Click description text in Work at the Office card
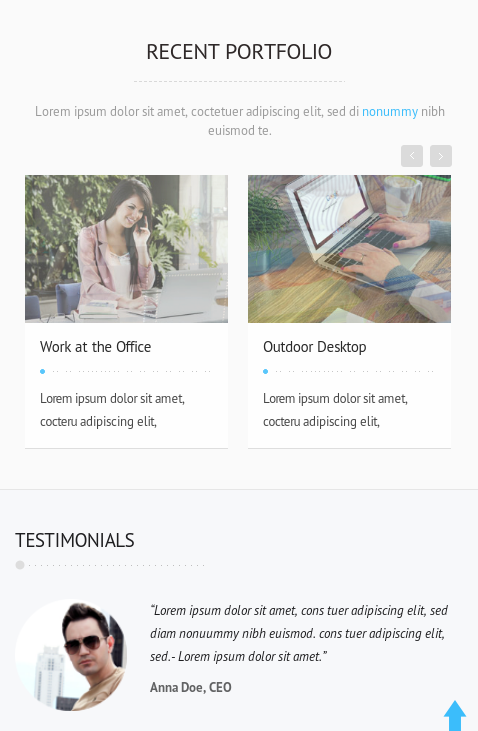Image resolution: width=478 pixels, height=731 pixels. (x=112, y=410)
